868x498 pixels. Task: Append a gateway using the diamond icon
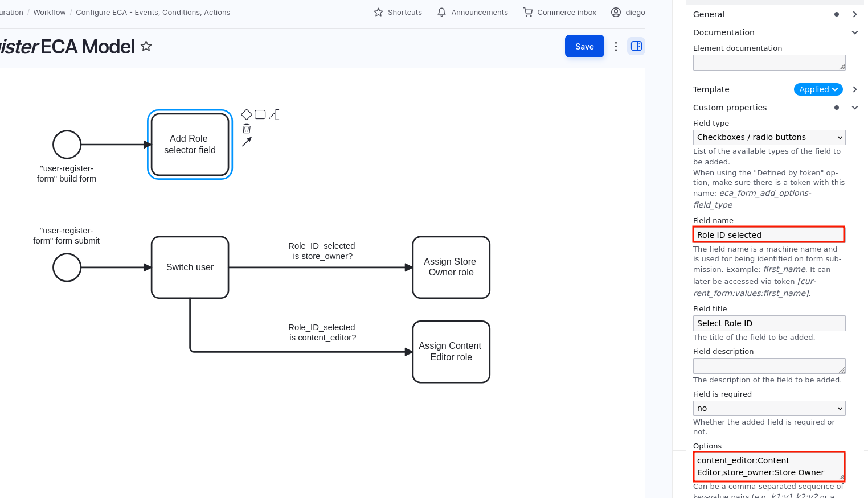[x=246, y=114]
